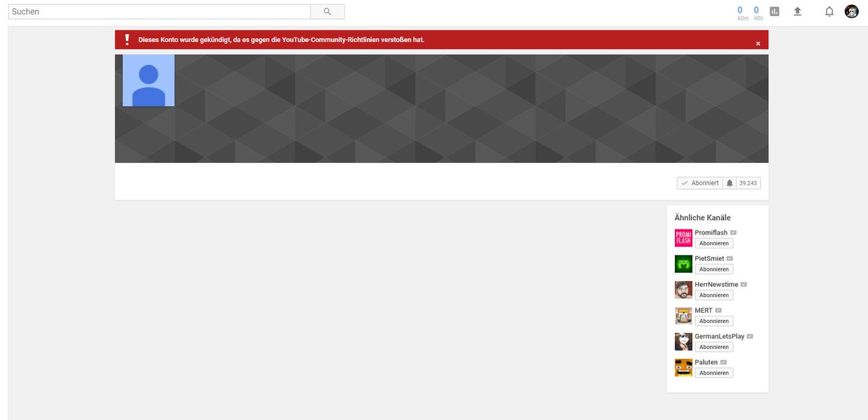Click the 48h counter

(758, 13)
